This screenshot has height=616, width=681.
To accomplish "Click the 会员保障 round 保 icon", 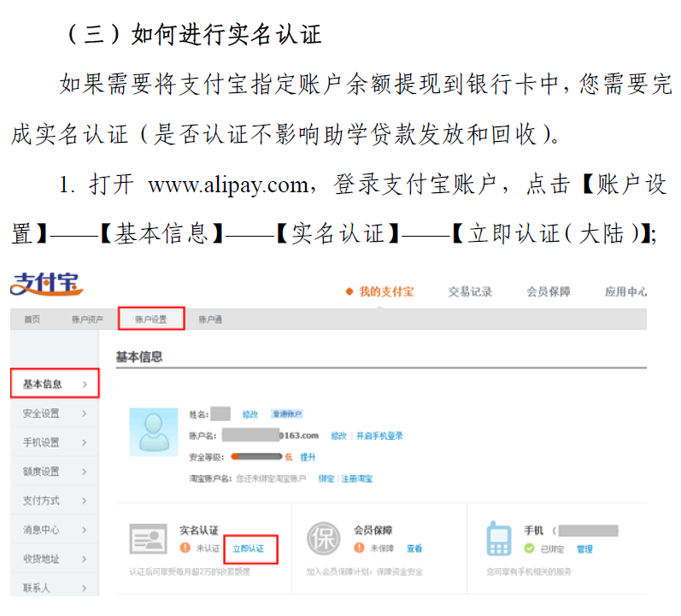I will pos(323,539).
